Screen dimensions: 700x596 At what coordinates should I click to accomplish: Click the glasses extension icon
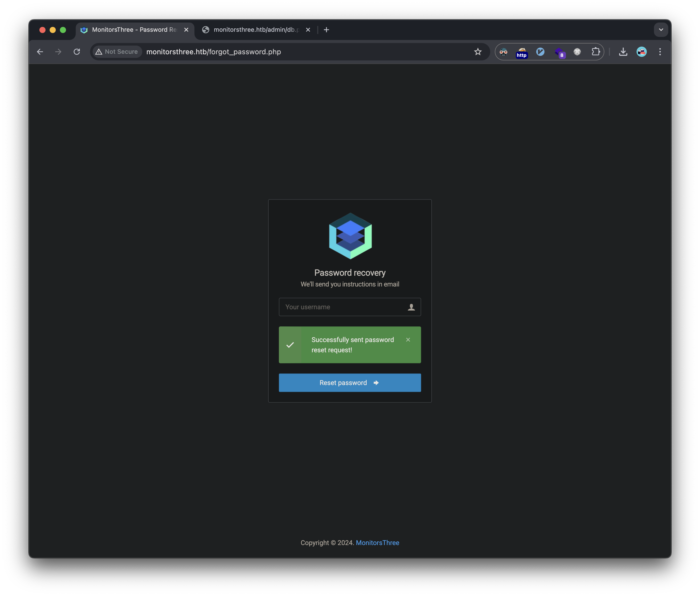[x=504, y=52]
